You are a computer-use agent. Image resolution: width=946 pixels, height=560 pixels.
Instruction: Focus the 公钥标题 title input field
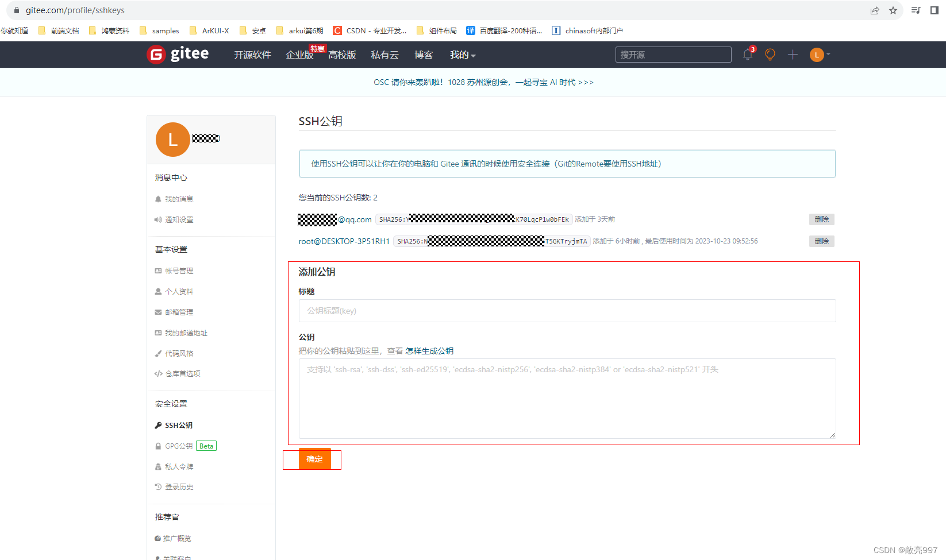(x=567, y=311)
